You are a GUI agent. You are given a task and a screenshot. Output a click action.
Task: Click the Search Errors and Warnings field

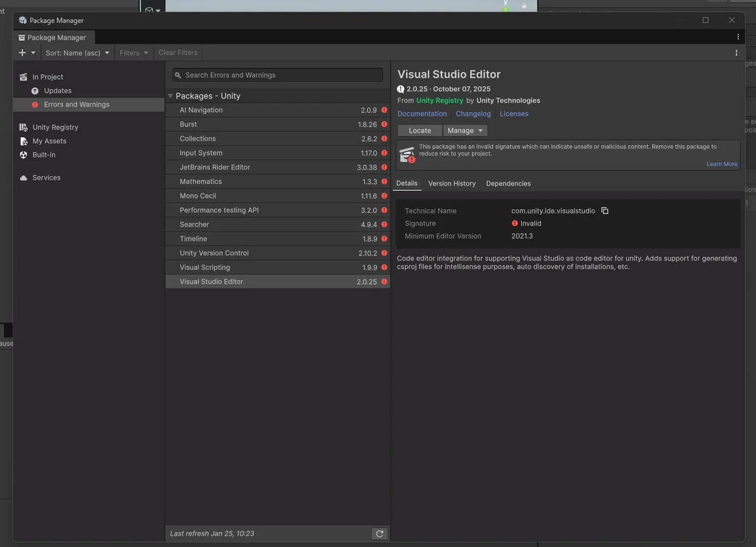(x=278, y=75)
